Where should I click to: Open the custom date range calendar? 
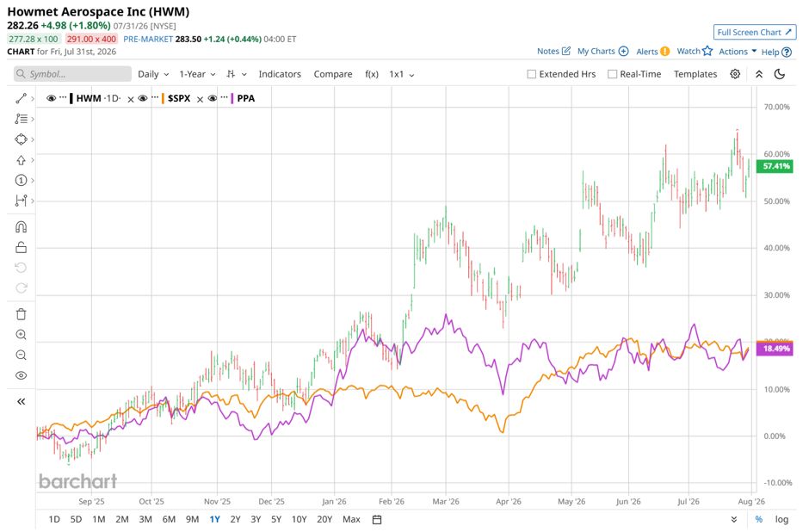(377, 520)
